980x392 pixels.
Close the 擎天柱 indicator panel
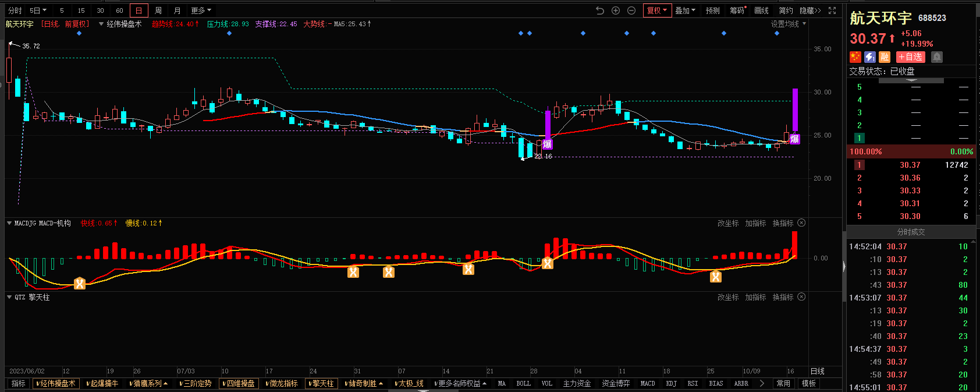click(801, 297)
